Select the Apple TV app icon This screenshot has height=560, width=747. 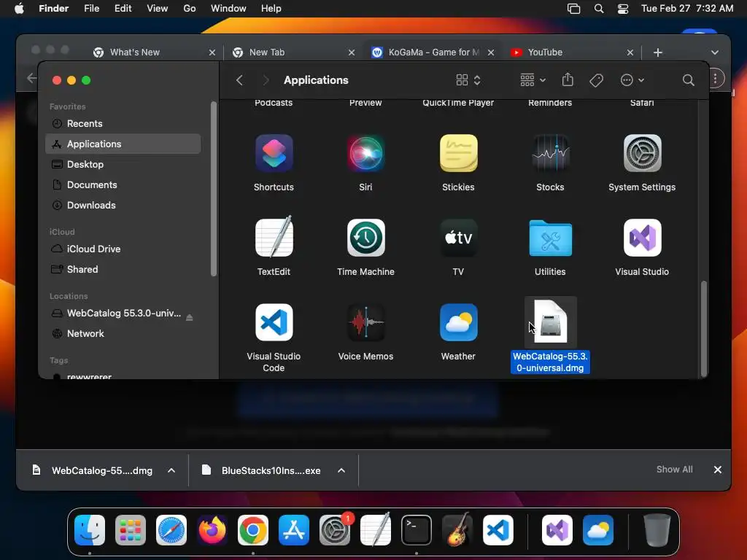point(458,238)
